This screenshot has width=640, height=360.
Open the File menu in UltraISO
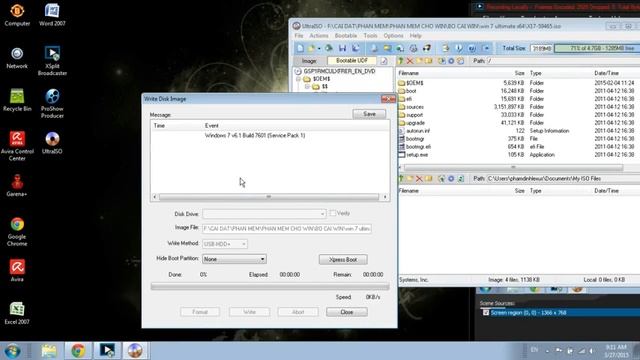(x=299, y=36)
